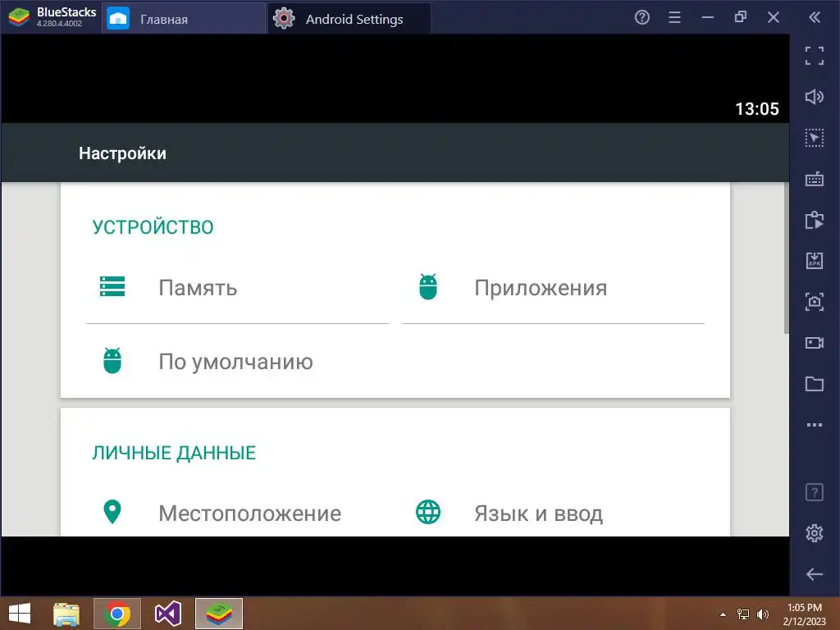Click the Windows volume tray icon
Image resolution: width=840 pixels, height=630 pixels.
[x=763, y=614]
